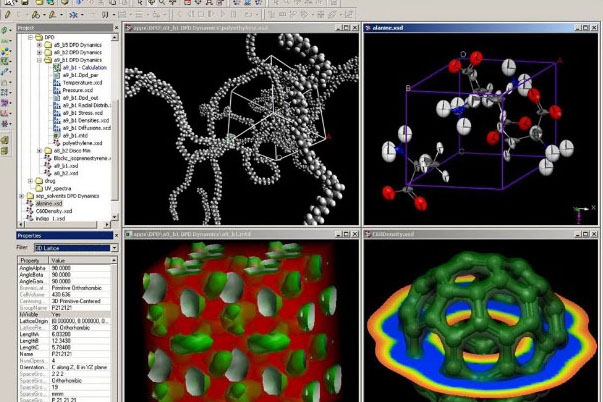Expand the a5_b5 DPD Dynamics folder
603x402 pixels.
39,45
